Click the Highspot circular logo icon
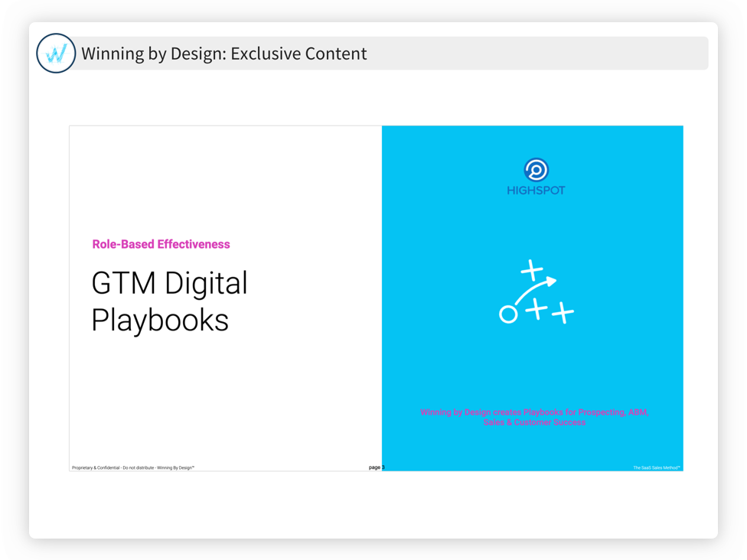 536,170
